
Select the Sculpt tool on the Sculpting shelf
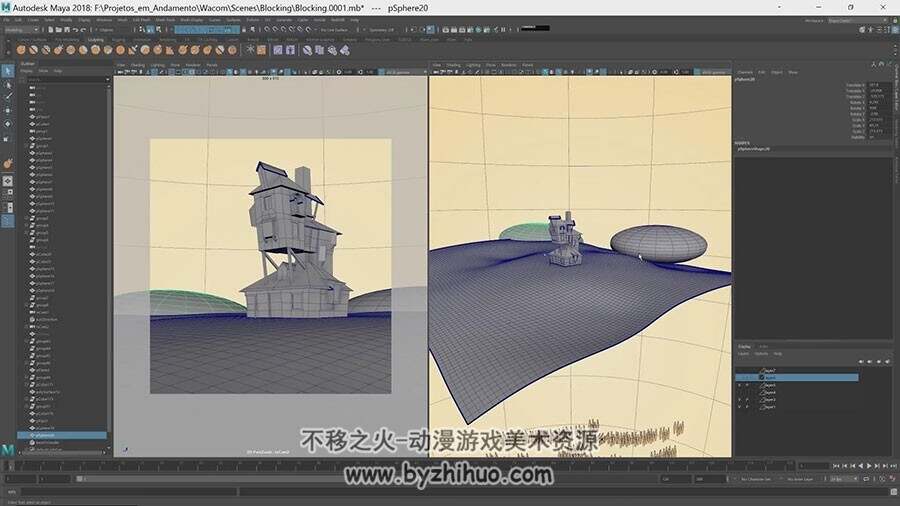[x=21, y=50]
